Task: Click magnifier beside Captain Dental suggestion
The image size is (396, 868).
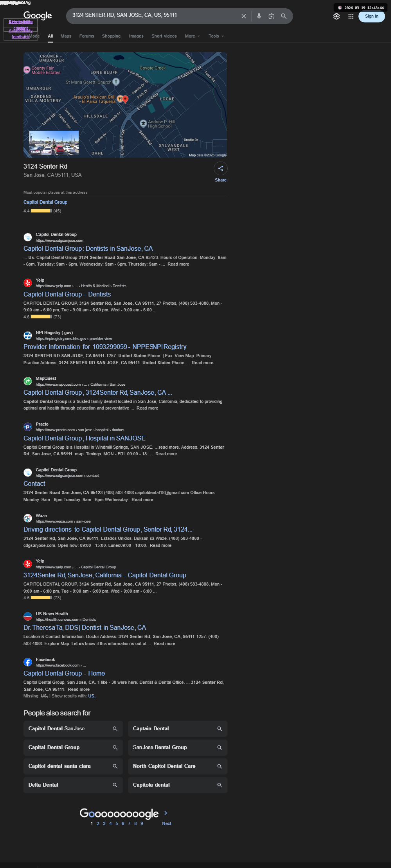Action: 220,729
